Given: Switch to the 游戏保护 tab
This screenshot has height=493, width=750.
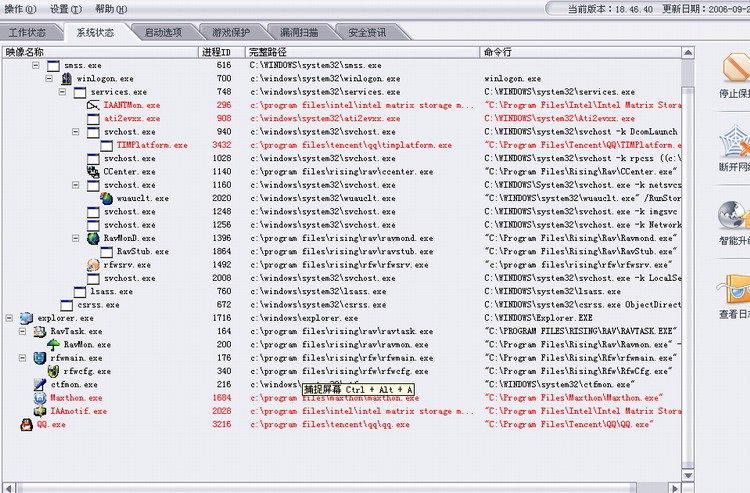Looking at the screenshot, I should 231,32.
